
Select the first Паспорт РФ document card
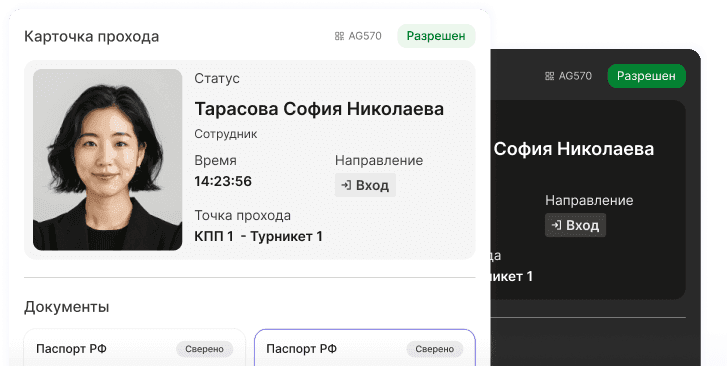[x=134, y=347]
